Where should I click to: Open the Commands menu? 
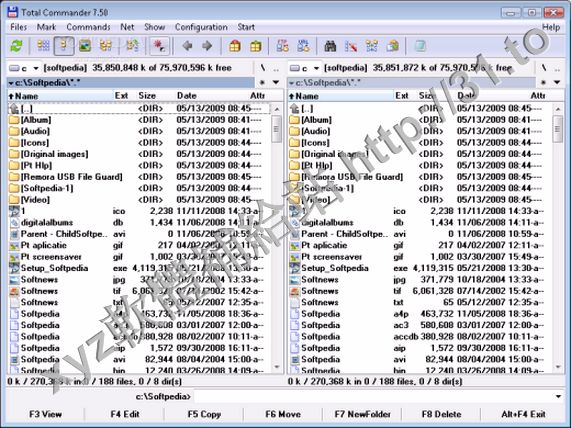coord(88,27)
